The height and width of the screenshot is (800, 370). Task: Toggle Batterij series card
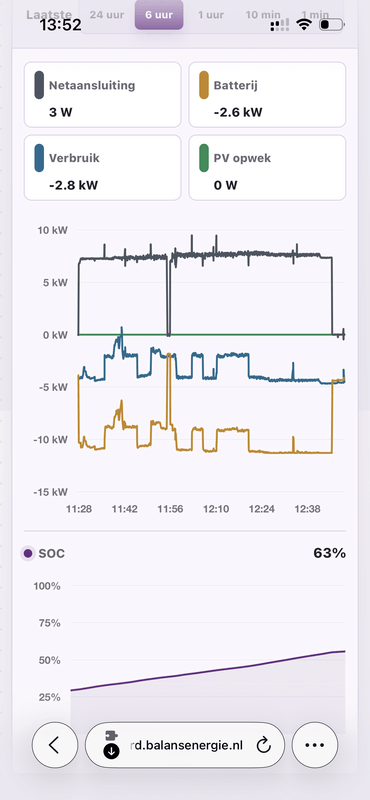click(267, 95)
